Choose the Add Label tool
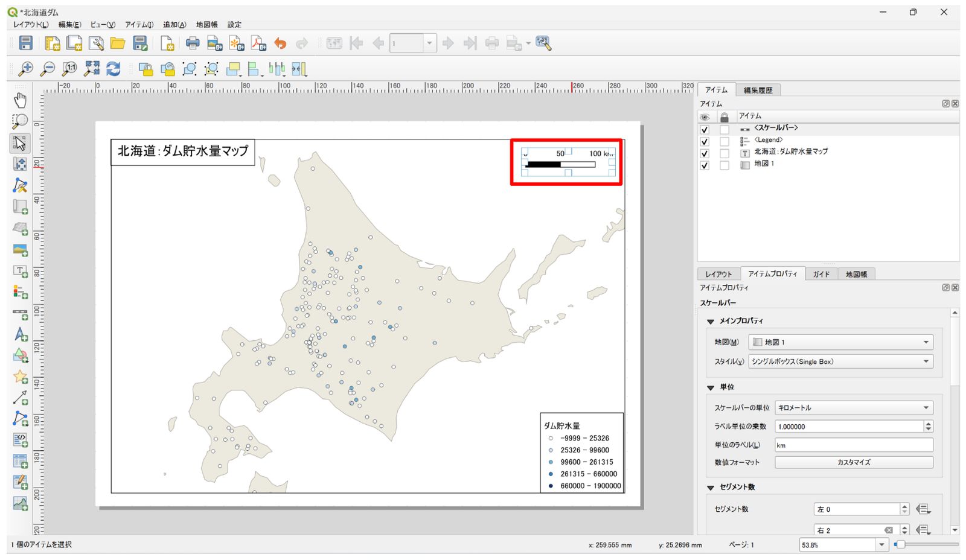The width and height of the screenshot is (966, 560). coord(20,272)
